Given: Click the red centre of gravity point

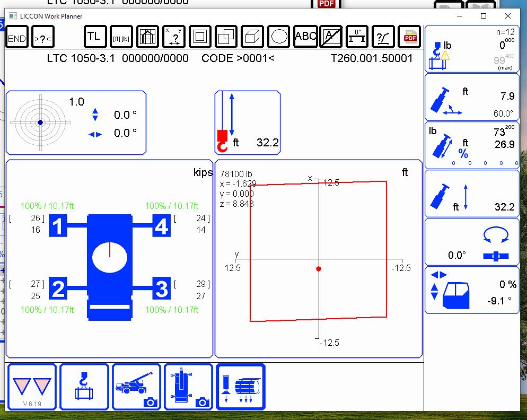Looking at the screenshot, I should click(319, 269).
